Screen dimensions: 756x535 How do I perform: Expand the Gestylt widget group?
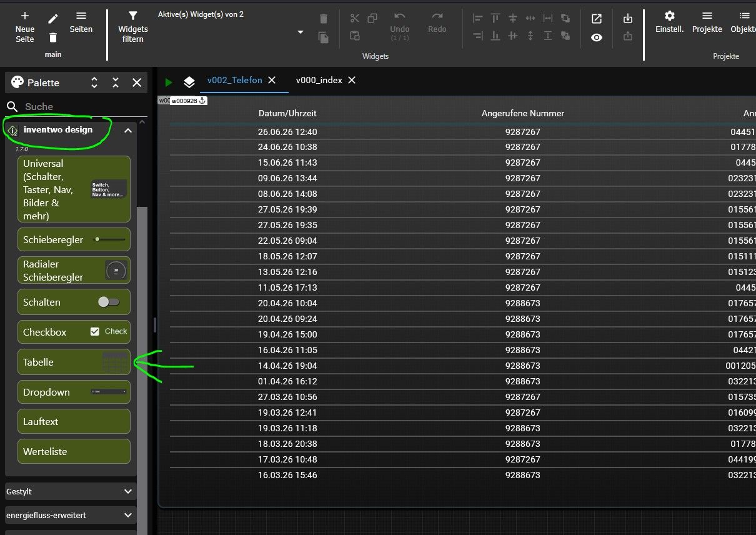[71, 492]
